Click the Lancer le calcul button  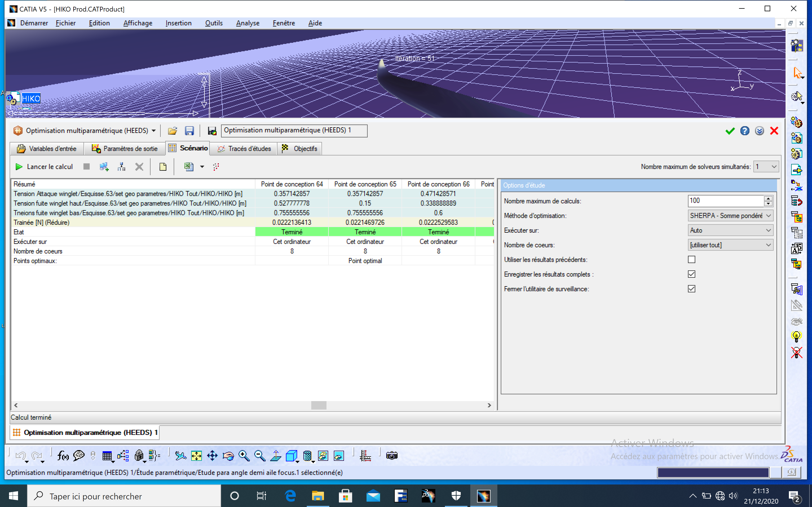(44, 167)
